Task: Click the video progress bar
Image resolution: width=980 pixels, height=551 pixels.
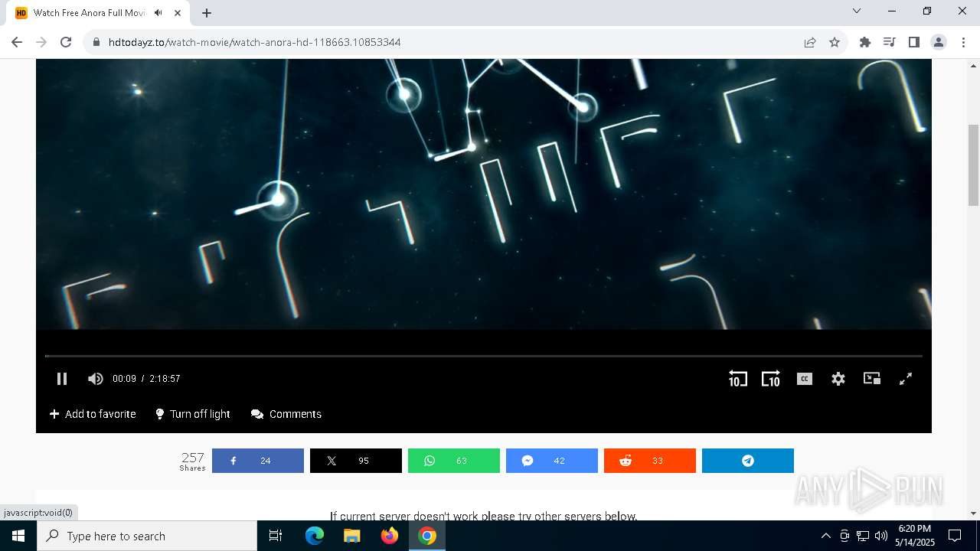Action: coord(484,356)
